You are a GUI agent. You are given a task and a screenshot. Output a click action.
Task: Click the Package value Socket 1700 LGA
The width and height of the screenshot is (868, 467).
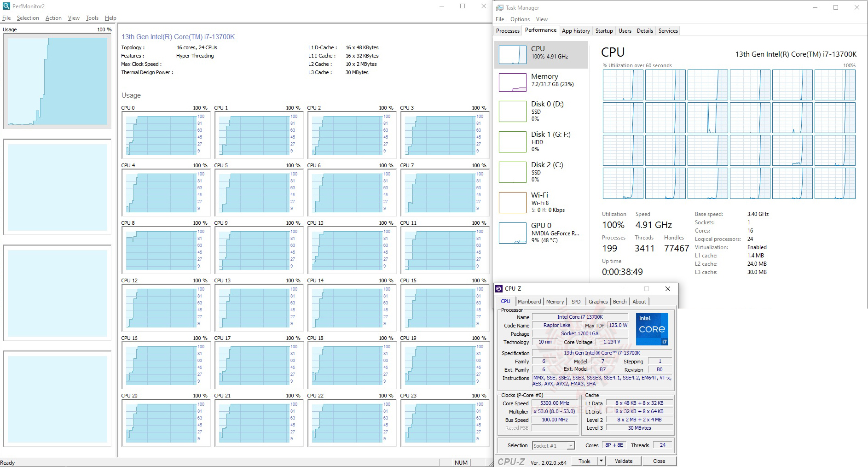click(580, 333)
